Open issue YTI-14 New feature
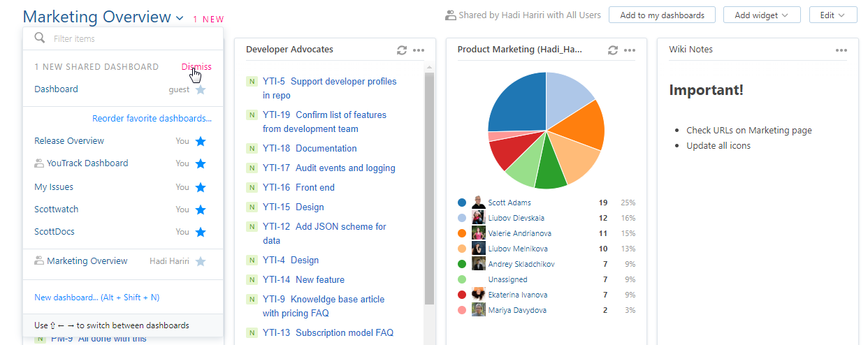Image resolution: width=868 pixels, height=345 pixels. [303, 280]
